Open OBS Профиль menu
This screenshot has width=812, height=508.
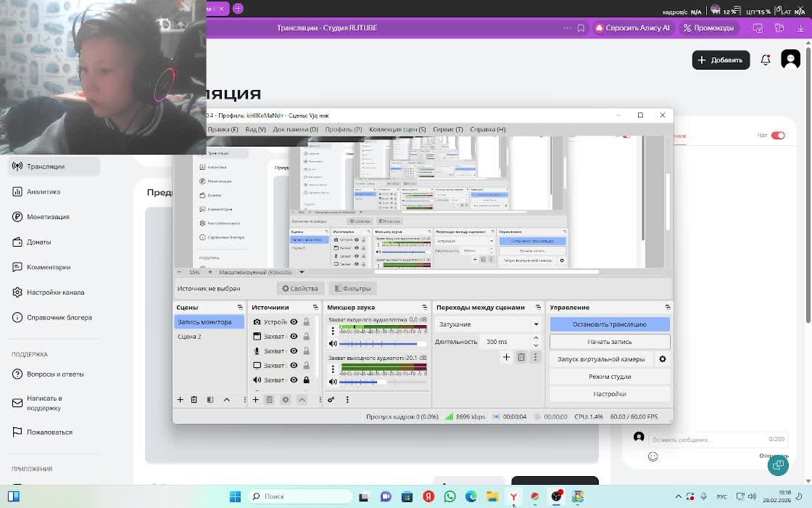pyautogui.click(x=344, y=129)
